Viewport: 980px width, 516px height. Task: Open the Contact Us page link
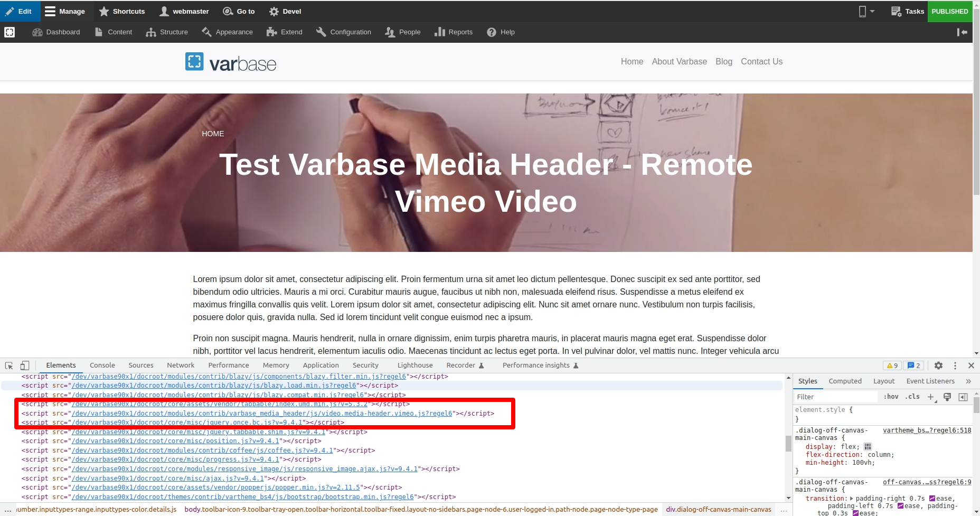click(761, 62)
